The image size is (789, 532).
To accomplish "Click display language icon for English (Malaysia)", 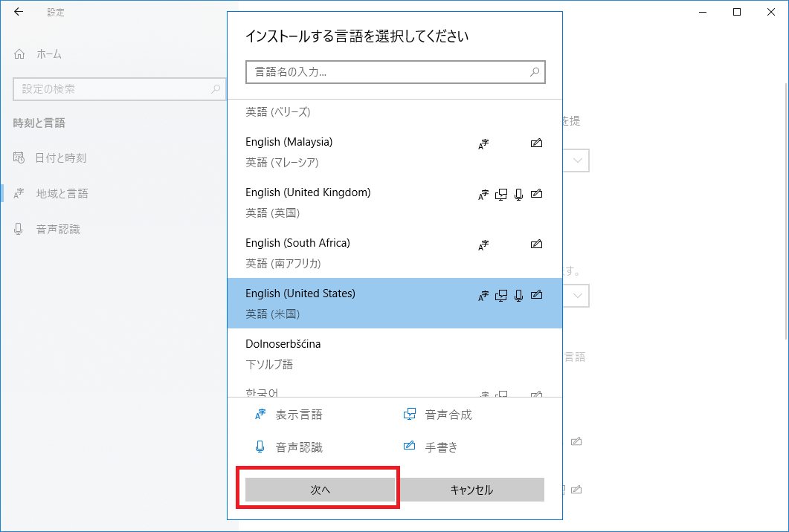I will 483,144.
